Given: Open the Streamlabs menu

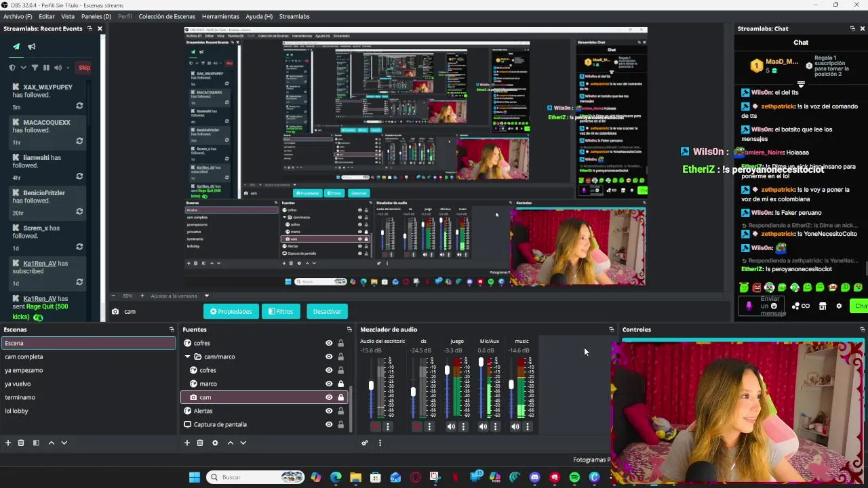Looking at the screenshot, I should pyautogui.click(x=294, y=16).
